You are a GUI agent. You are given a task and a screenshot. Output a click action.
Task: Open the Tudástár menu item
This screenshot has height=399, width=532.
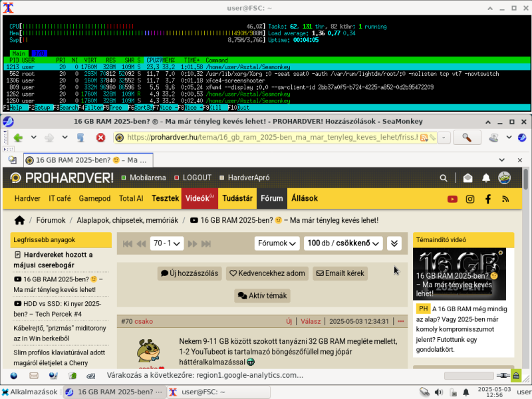point(237,198)
